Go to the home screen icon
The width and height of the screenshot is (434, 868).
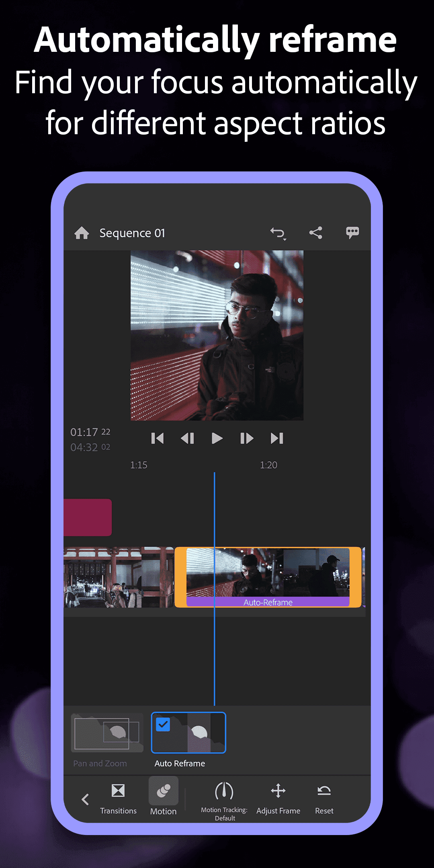[x=82, y=233]
